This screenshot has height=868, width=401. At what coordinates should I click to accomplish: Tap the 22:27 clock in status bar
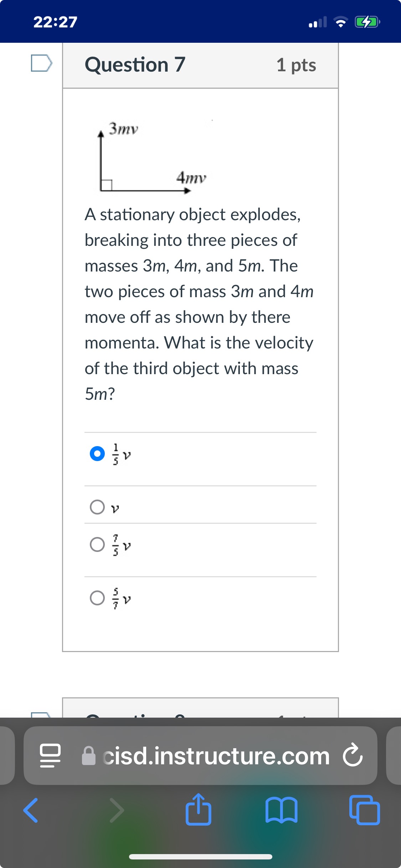pyautogui.click(x=55, y=22)
